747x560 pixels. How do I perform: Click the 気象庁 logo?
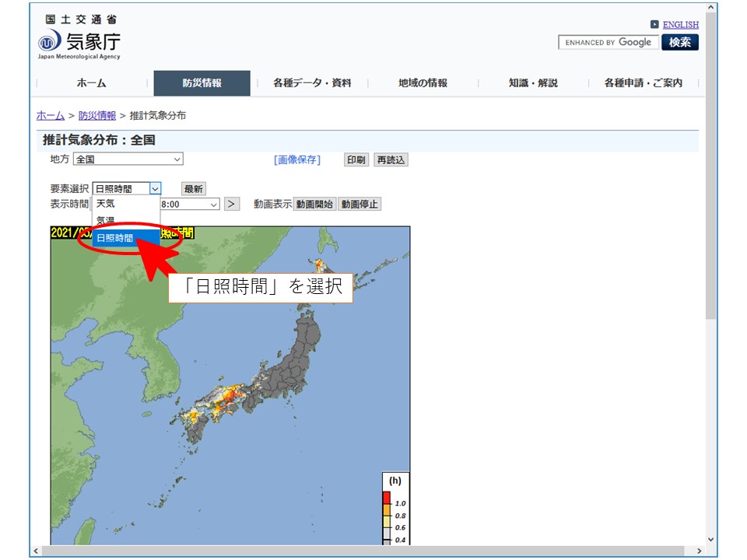tap(79, 42)
